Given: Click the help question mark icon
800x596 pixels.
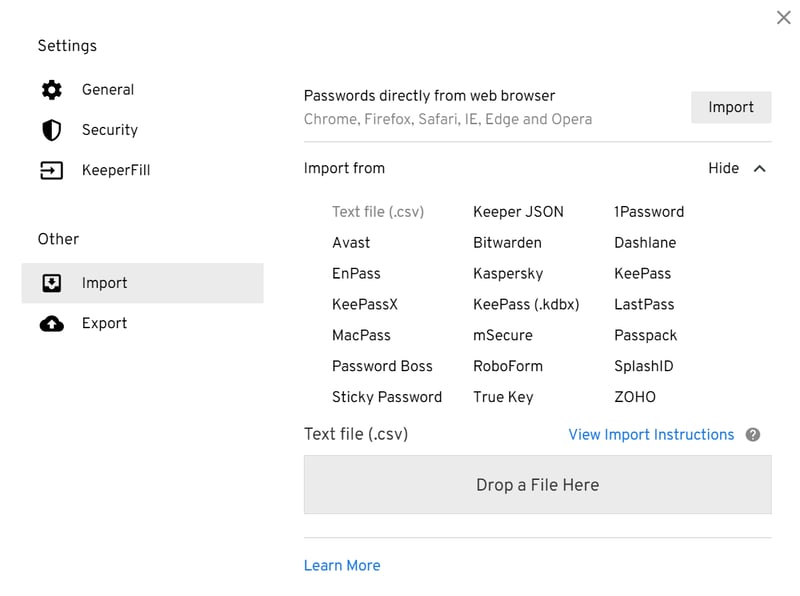Looking at the screenshot, I should point(753,435).
